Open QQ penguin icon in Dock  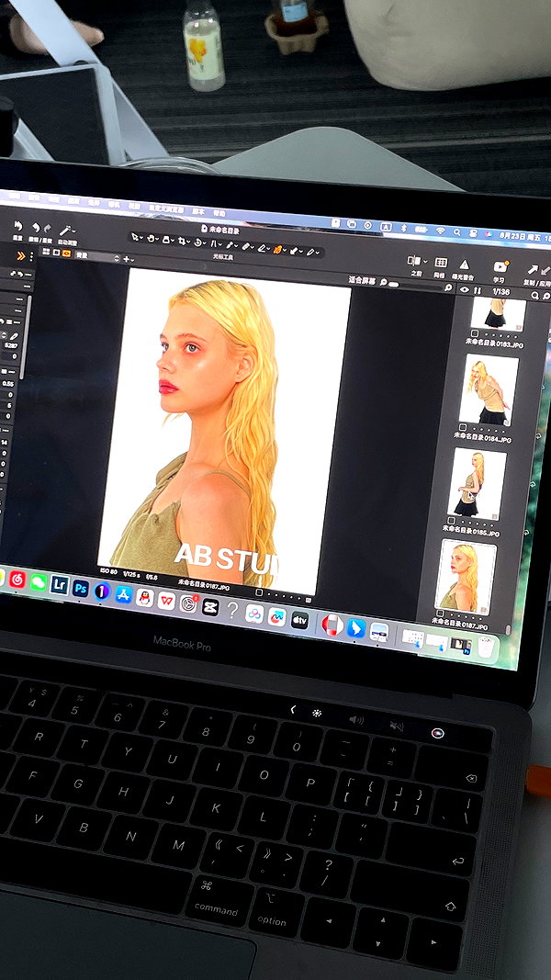pyautogui.click(x=145, y=597)
